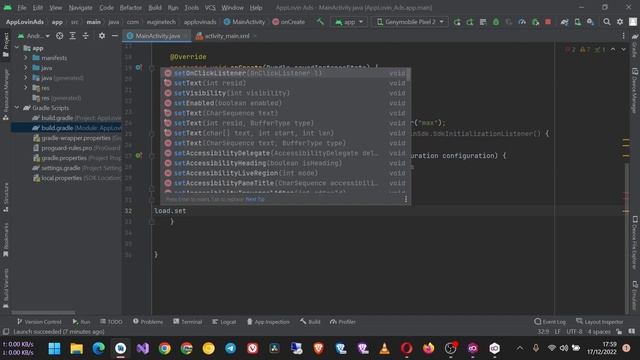Open completion popup options kebab menu
Image resolution: width=640 pixels, height=360 pixels.
406,199
